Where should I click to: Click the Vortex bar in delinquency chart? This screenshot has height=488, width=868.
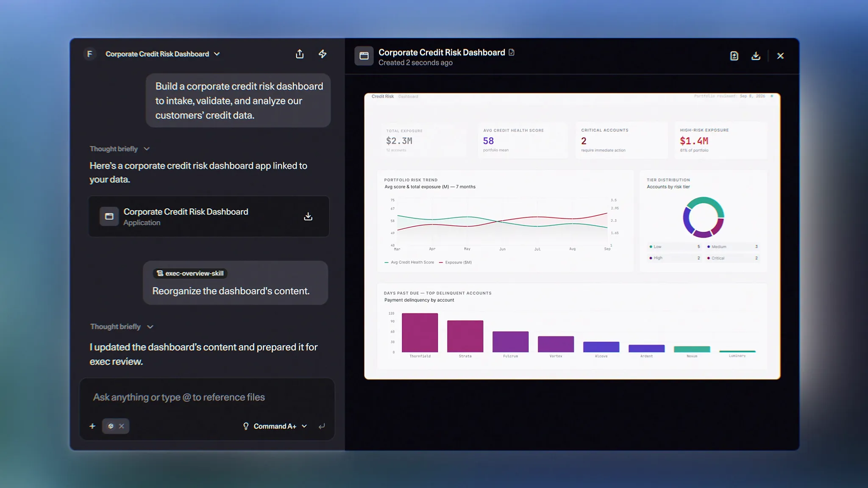[556, 344]
